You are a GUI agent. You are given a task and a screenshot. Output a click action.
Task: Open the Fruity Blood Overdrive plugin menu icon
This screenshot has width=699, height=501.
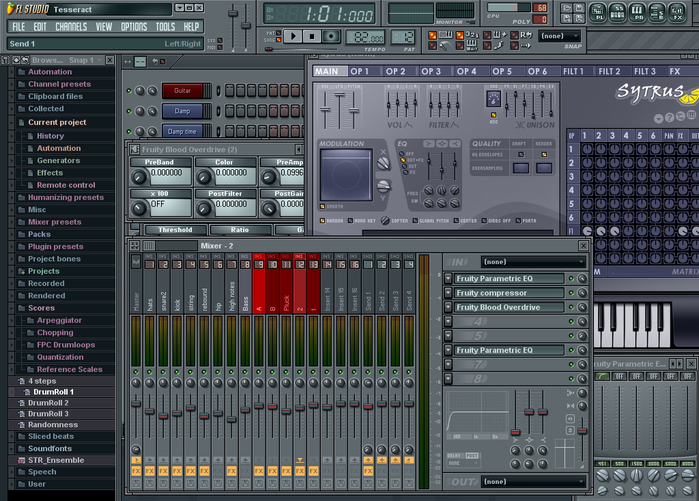pos(135,149)
